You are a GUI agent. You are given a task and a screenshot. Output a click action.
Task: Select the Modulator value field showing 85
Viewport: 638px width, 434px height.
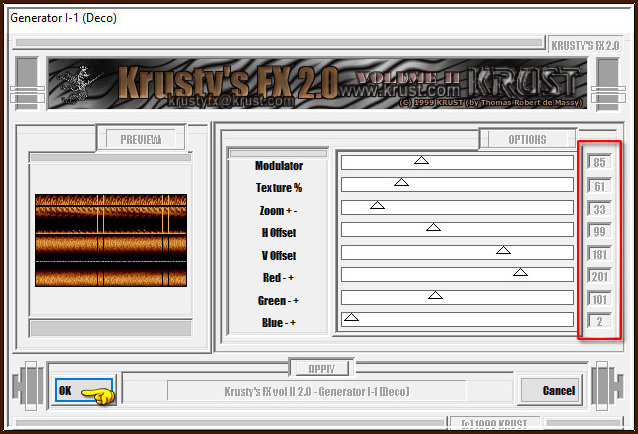tap(599, 162)
